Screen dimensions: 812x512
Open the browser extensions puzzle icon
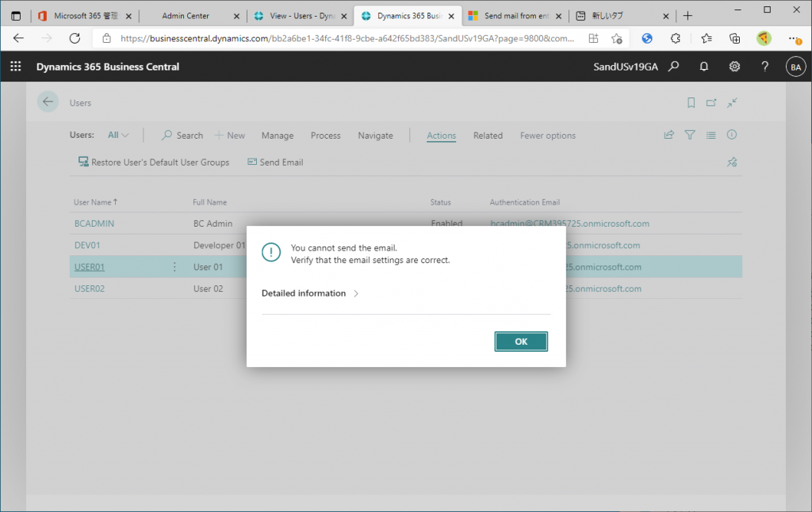pyautogui.click(x=676, y=38)
